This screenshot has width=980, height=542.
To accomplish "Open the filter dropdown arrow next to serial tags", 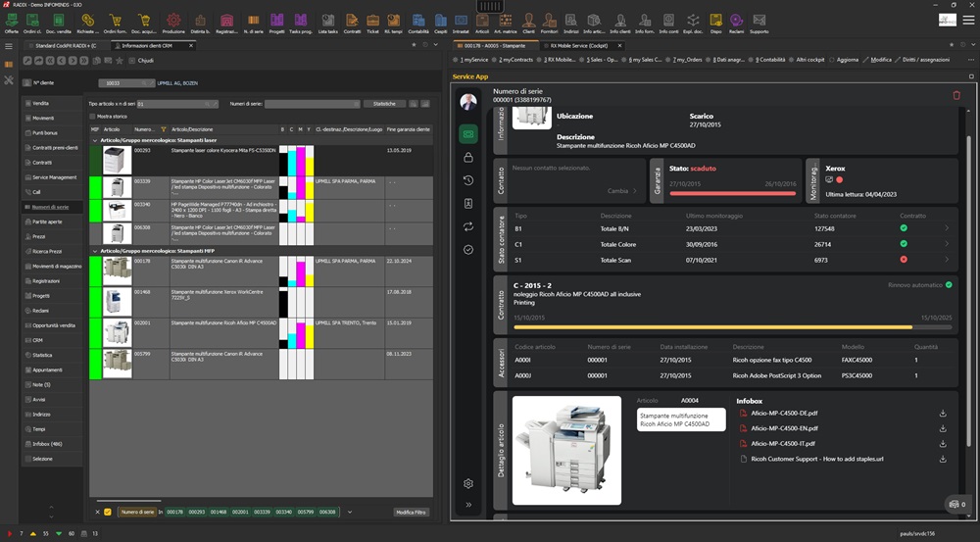I will point(350,512).
